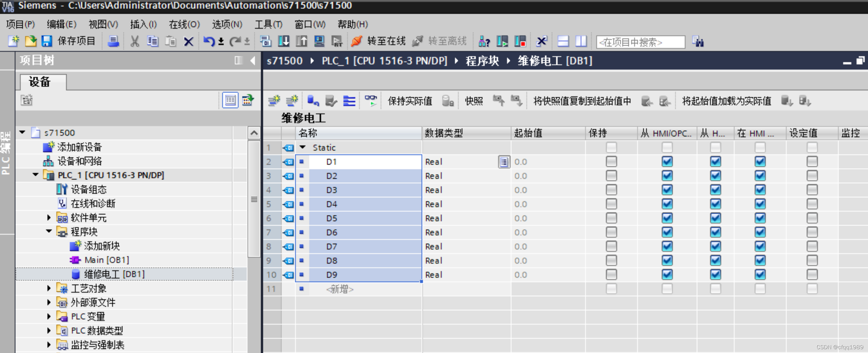The image size is (868, 353).
Task: Click the Cut scissors icon
Action: (x=134, y=41)
